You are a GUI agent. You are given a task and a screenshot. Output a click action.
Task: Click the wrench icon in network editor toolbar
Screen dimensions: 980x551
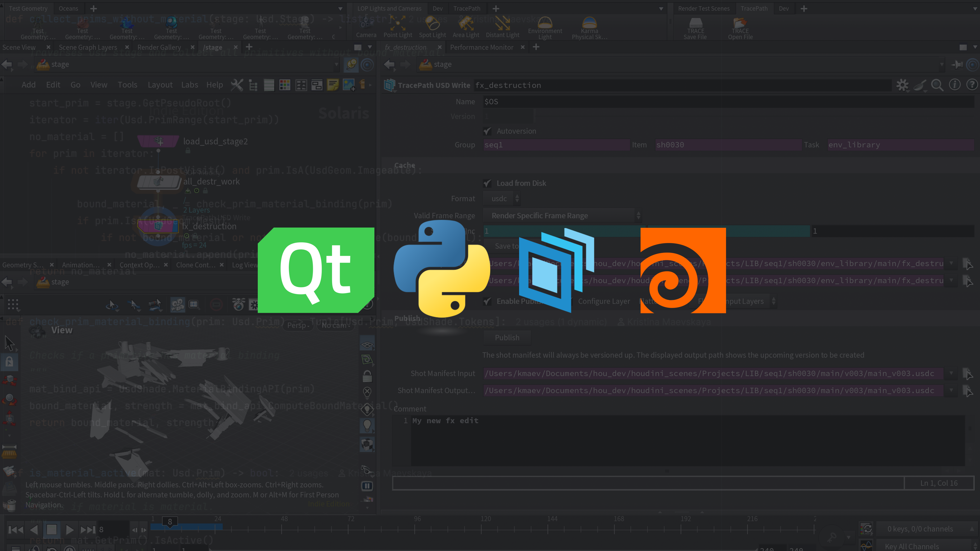[x=237, y=85]
